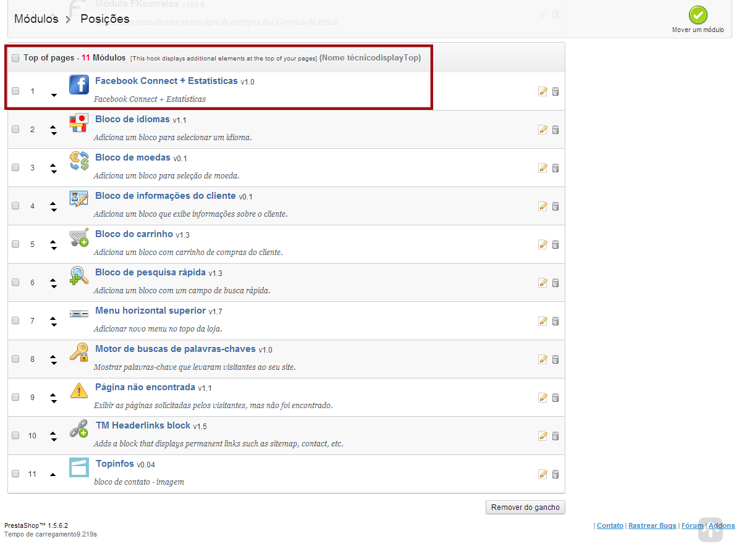Check the Topinfos row checkbox

click(15, 474)
